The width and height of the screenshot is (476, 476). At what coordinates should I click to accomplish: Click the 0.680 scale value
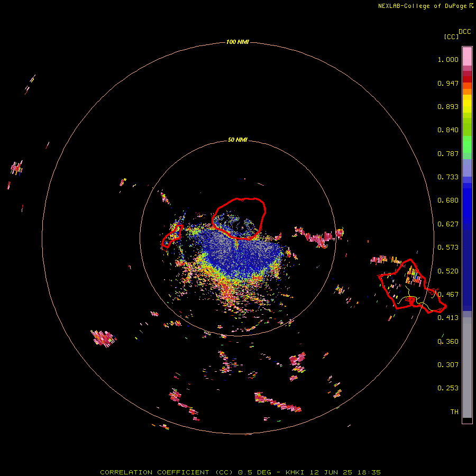[x=448, y=200]
